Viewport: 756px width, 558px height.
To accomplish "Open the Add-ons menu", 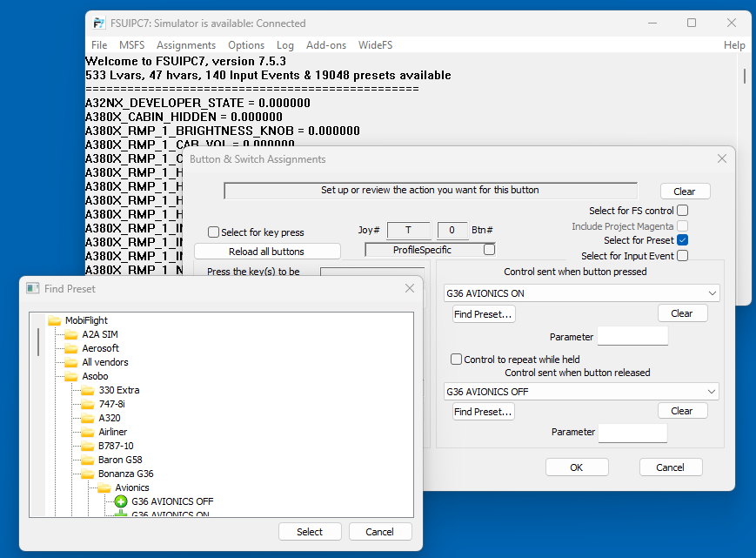I will [x=326, y=45].
